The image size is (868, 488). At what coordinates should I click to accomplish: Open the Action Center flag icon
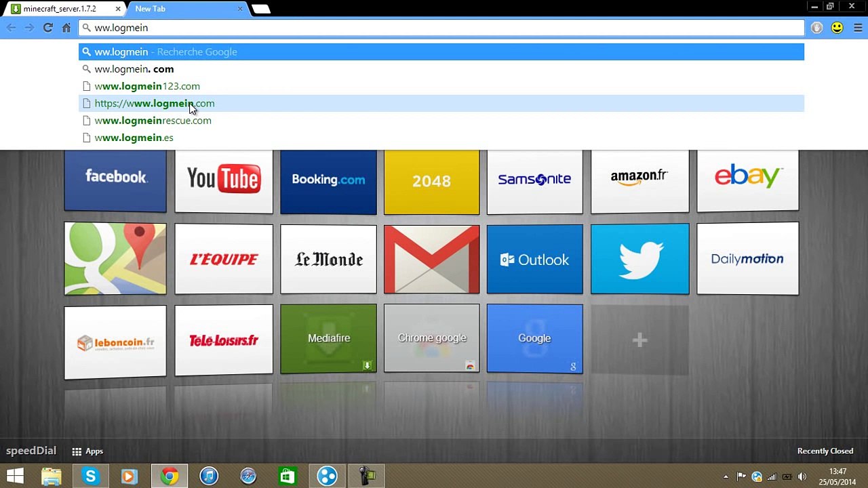(741, 476)
